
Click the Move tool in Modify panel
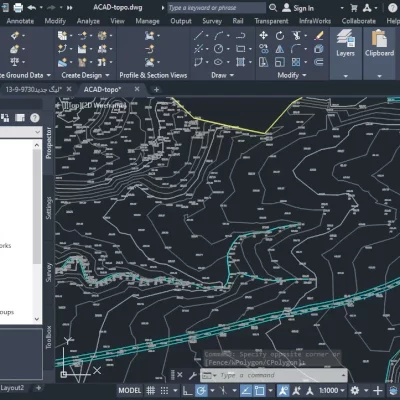click(x=264, y=35)
